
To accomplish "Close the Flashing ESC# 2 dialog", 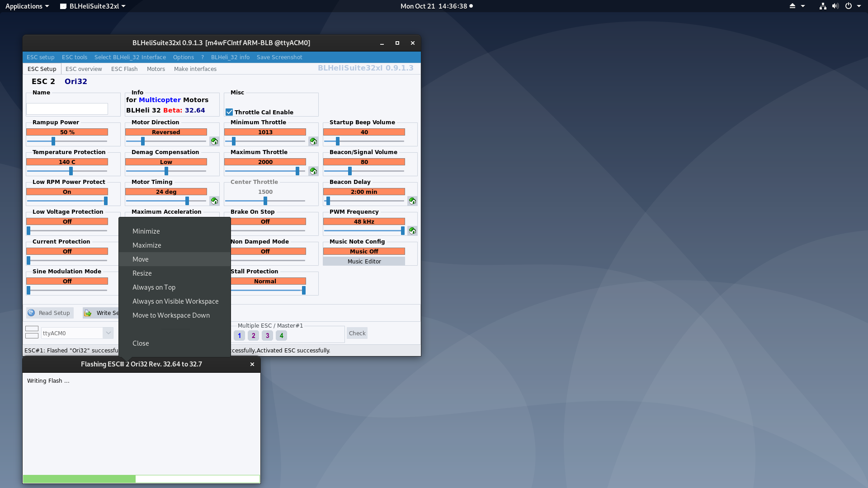I will (252, 364).
